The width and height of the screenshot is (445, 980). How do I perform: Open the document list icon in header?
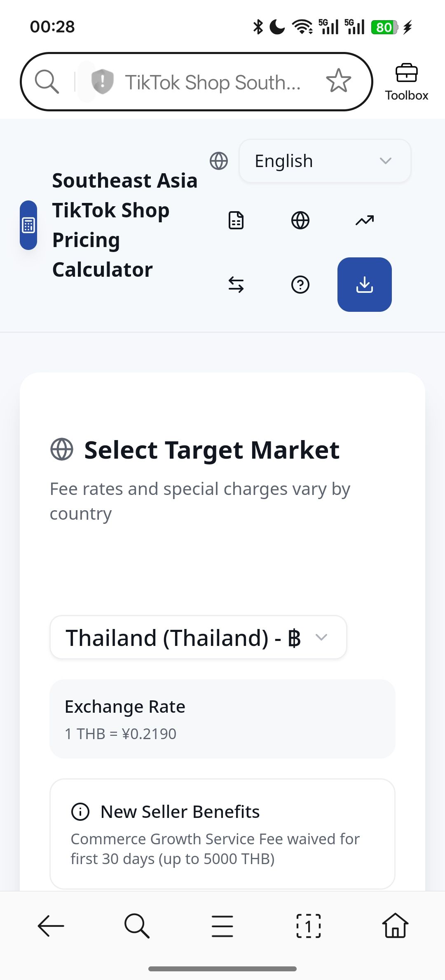pos(236,220)
